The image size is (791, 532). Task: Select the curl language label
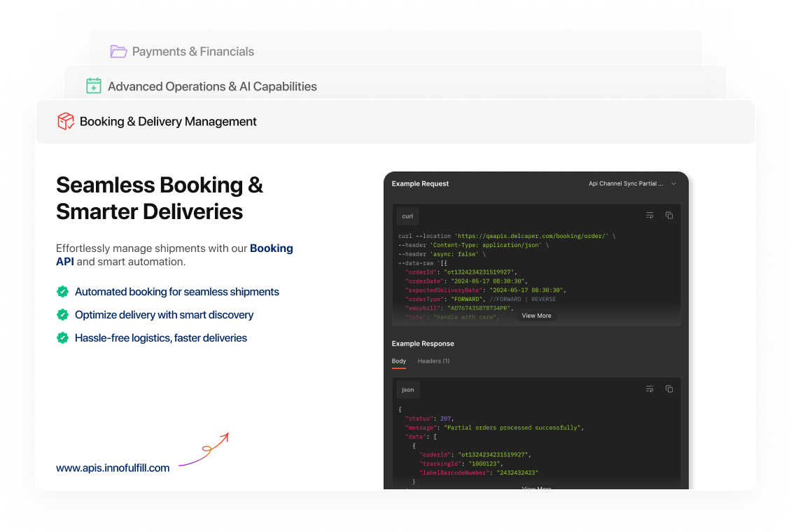pos(407,216)
